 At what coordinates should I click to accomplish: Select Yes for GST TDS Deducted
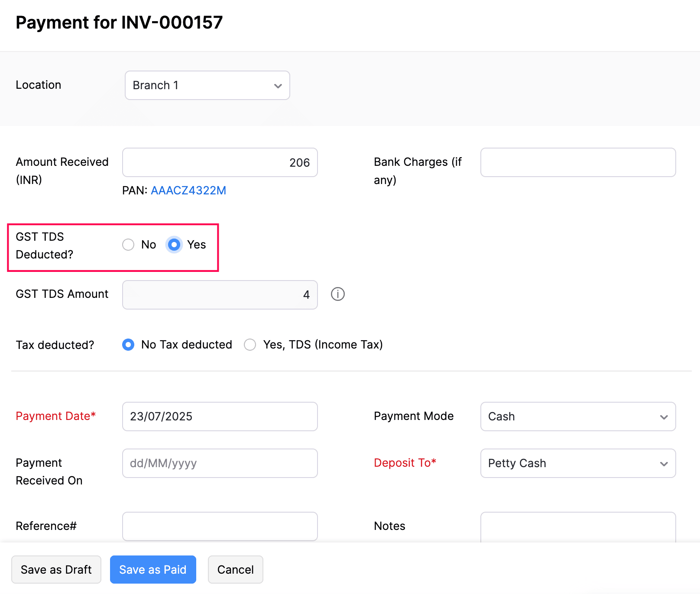(x=174, y=245)
